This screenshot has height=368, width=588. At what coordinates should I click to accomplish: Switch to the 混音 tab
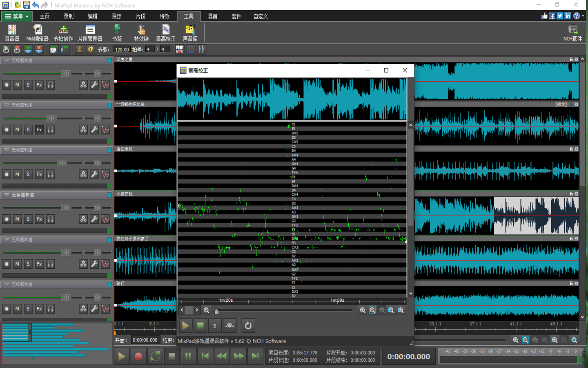click(x=212, y=16)
